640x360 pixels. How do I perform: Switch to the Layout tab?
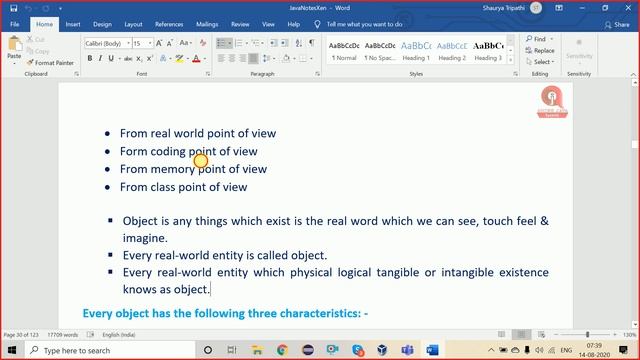[133, 24]
